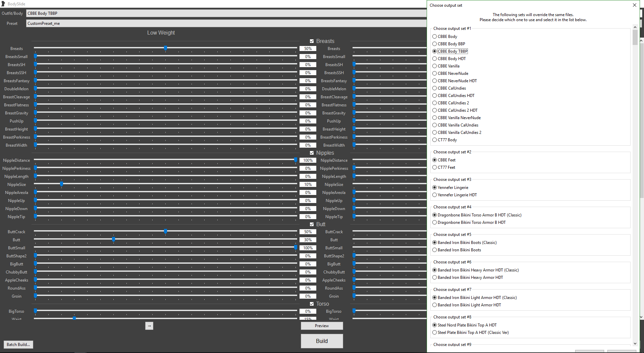Toggle the Breasts category checkbox

pos(312,41)
